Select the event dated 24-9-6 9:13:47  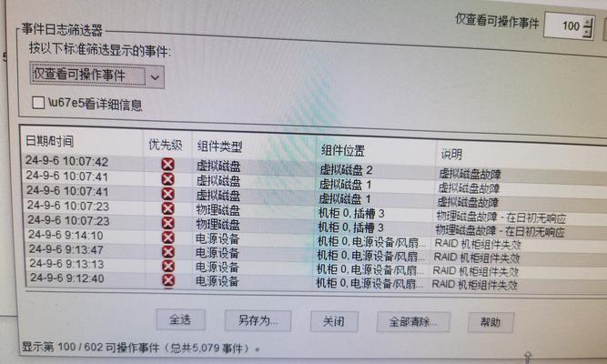click(66, 249)
